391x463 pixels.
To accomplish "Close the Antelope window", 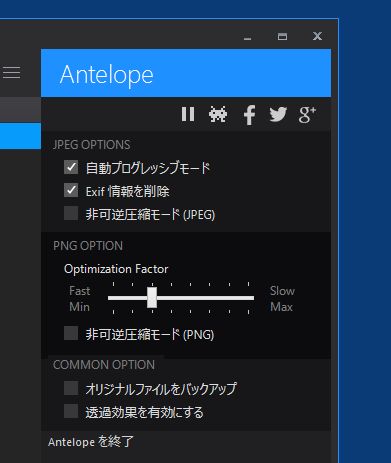I will [317, 36].
